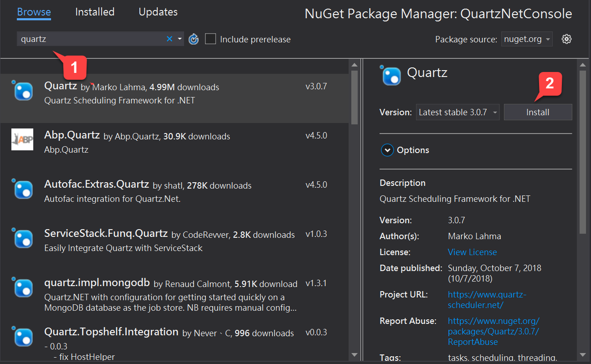Screen dimensions: 591x364
Task: Click the Quartz.Topshelf.Integration package icon
Action: click(x=23, y=337)
